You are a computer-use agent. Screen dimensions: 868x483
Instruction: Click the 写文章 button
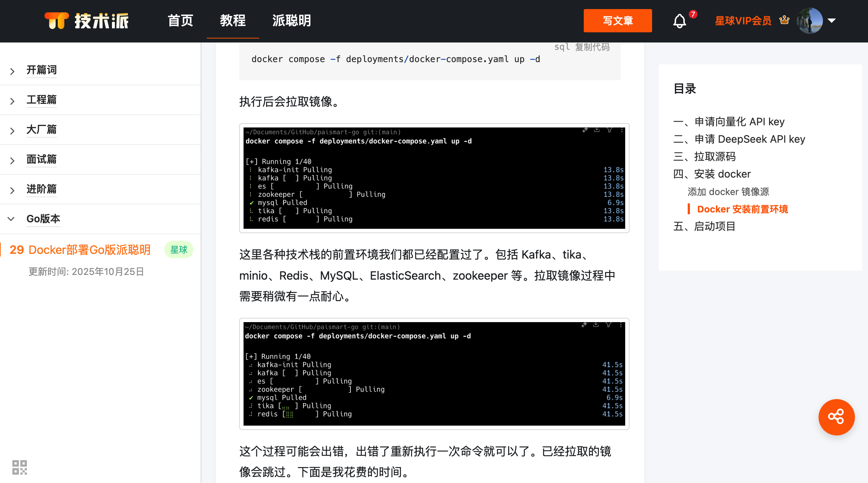tap(618, 21)
